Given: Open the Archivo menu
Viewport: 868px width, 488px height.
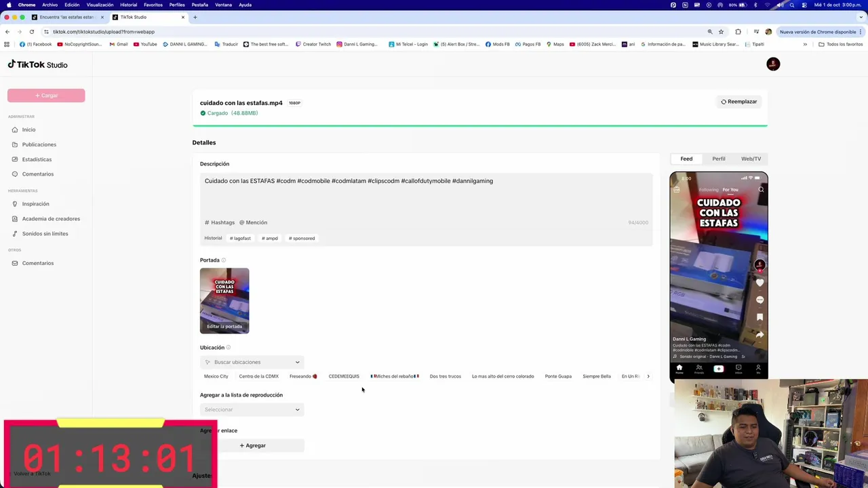Looking at the screenshot, I should (x=50, y=5).
